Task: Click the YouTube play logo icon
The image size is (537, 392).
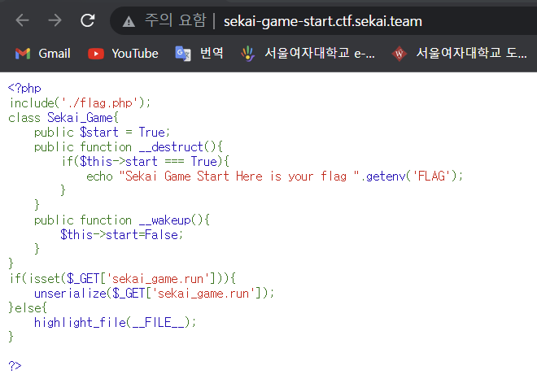Action: [x=96, y=54]
